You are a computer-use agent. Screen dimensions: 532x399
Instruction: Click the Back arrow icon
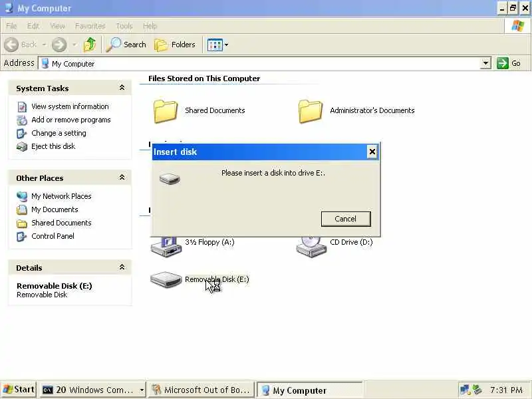point(11,45)
